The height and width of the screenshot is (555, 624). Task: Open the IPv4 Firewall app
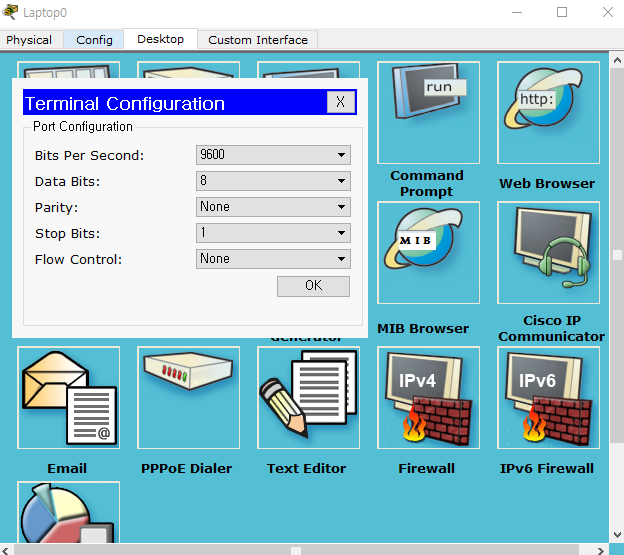click(x=428, y=397)
